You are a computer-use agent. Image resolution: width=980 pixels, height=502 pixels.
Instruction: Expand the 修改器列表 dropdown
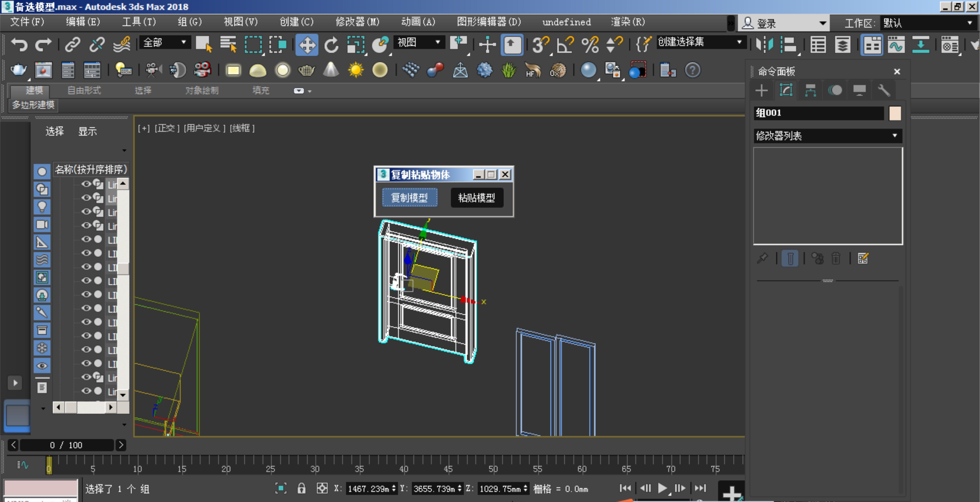(828, 136)
